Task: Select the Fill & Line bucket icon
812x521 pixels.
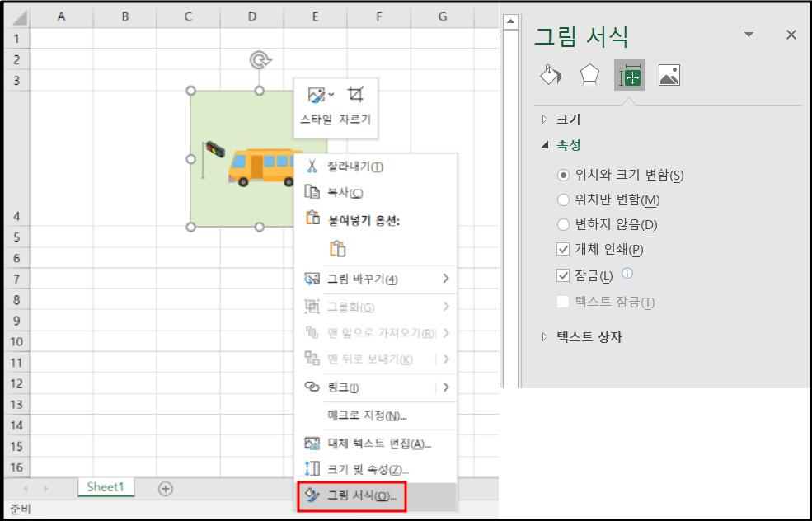Action: [x=552, y=74]
